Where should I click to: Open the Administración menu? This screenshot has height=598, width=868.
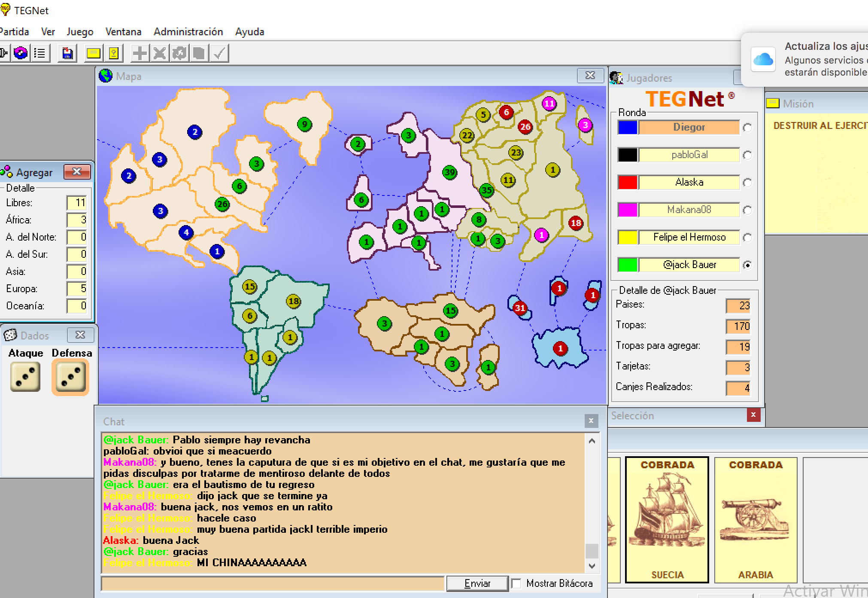pyautogui.click(x=188, y=32)
